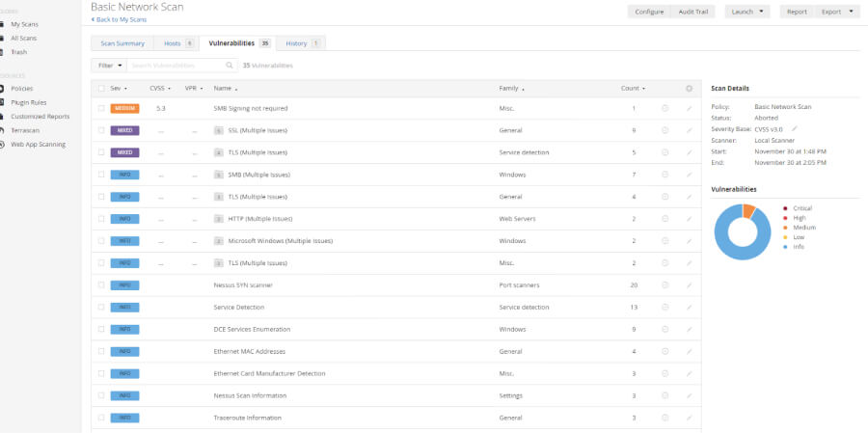Viewport: 868px width, 433px height.
Task: Tick the select-all checkbox in table header
Action: 101,88
